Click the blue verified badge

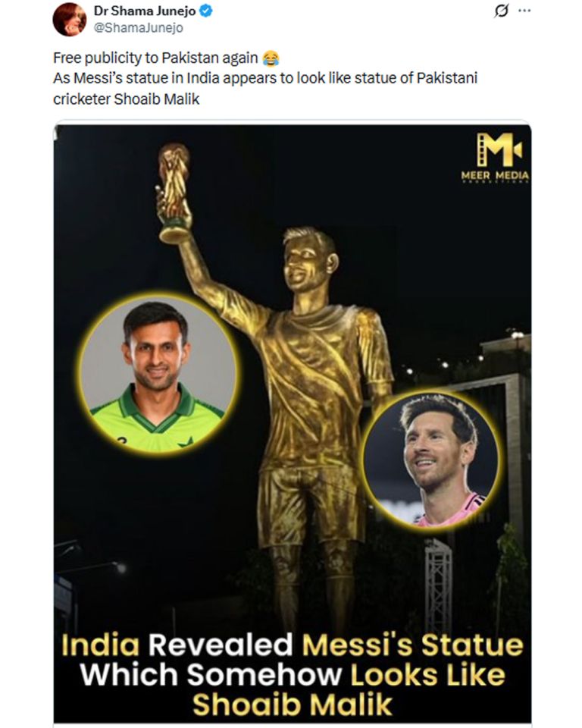(205, 11)
